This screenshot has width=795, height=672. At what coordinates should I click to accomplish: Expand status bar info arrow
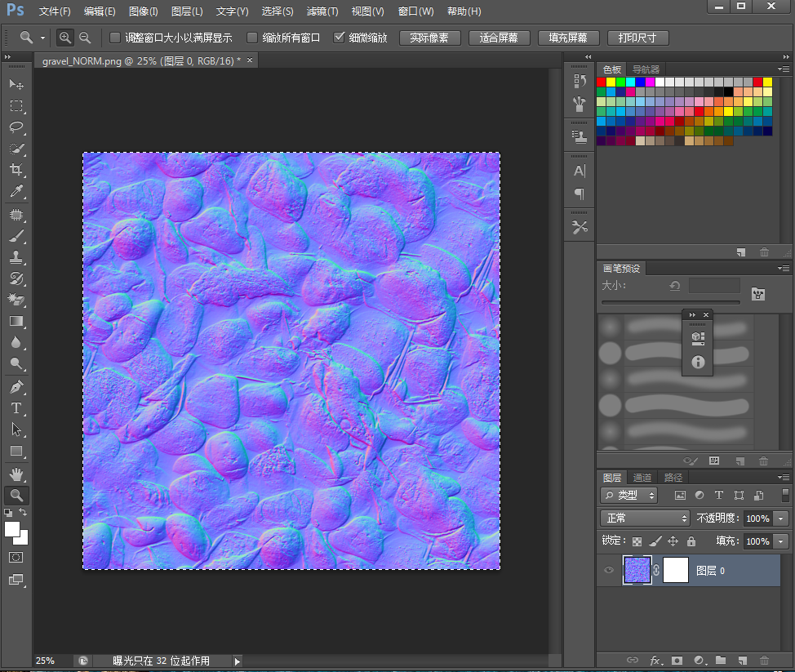(x=237, y=661)
